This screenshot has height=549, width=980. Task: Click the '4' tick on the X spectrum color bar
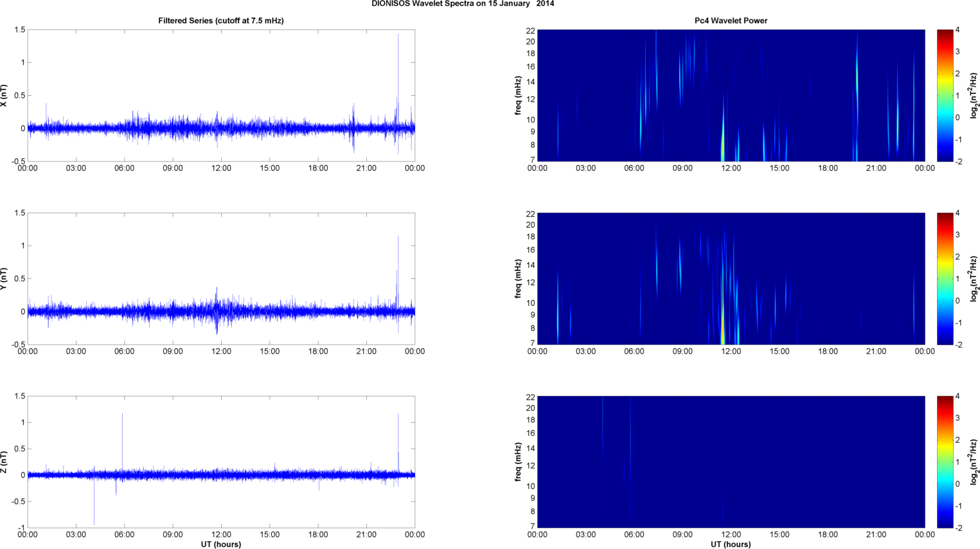click(958, 30)
